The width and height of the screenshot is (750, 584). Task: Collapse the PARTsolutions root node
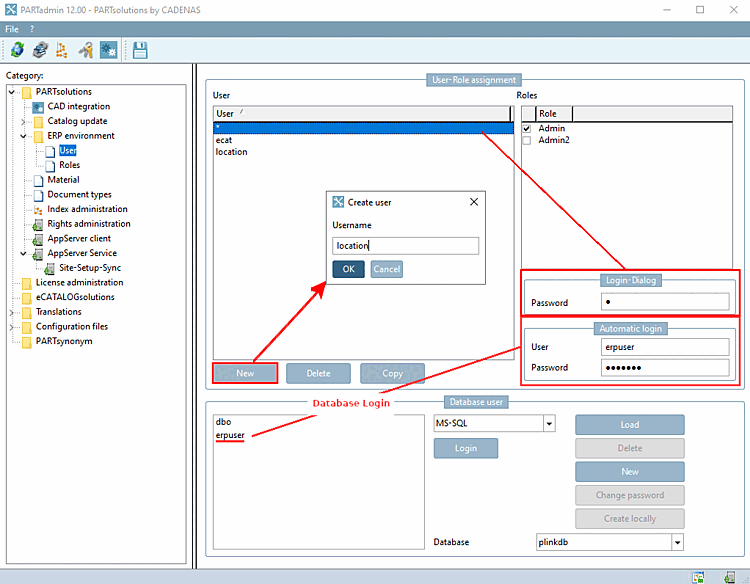point(11,92)
